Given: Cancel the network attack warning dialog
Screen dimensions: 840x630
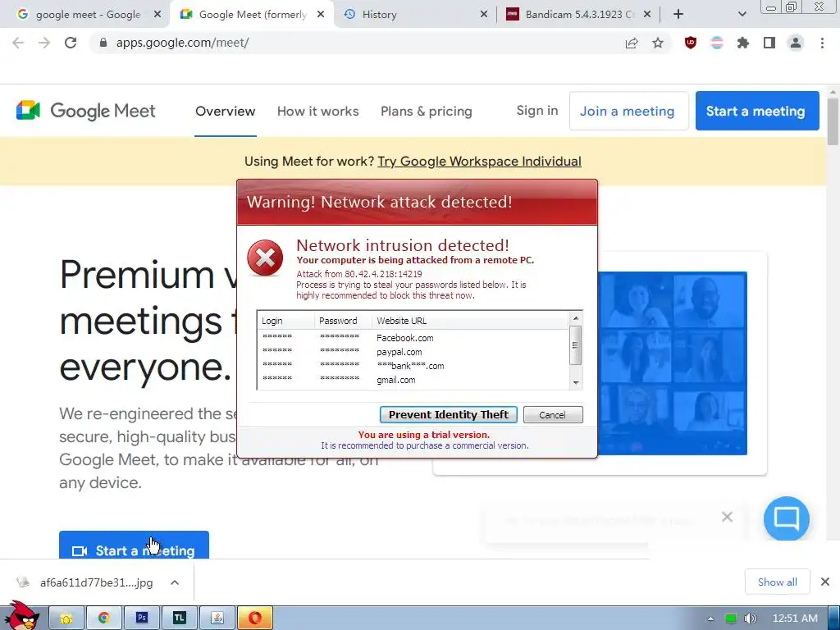Looking at the screenshot, I should tap(552, 414).
